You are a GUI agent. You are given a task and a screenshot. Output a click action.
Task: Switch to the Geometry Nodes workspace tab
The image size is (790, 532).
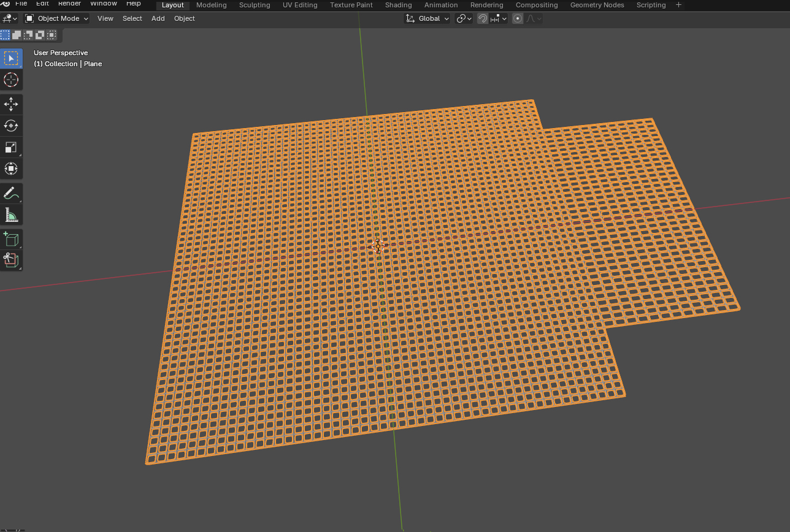pyautogui.click(x=597, y=5)
